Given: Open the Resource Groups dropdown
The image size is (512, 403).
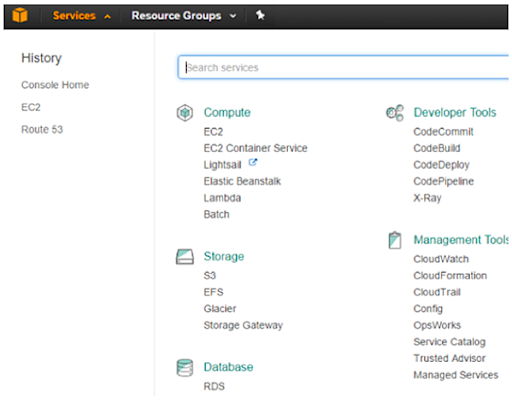Looking at the screenshot, I should pos(184,16).
